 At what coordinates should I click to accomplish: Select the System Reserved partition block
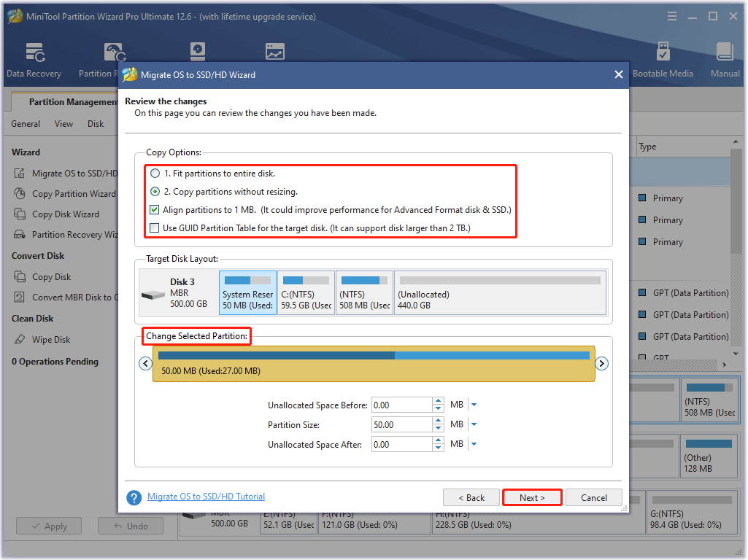click(x=247, y=292)
